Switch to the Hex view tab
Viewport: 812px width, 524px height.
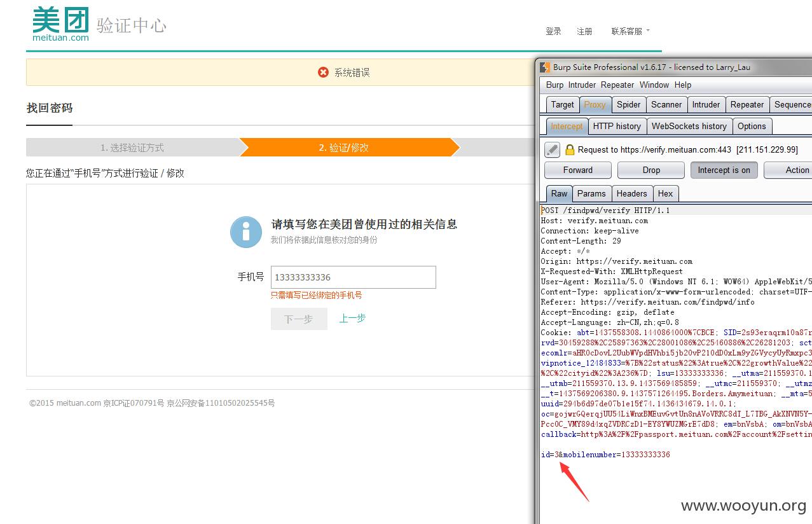(x=665, y=193)
